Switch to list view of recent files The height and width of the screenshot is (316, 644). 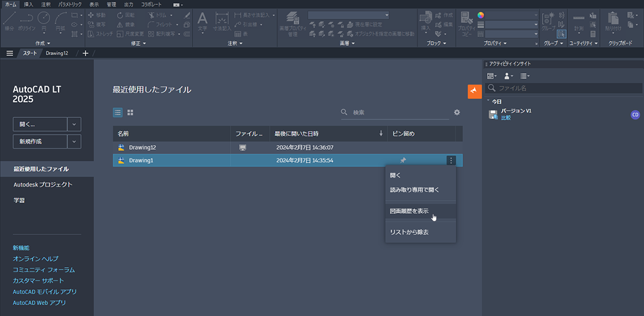click(x=118, y=112)
